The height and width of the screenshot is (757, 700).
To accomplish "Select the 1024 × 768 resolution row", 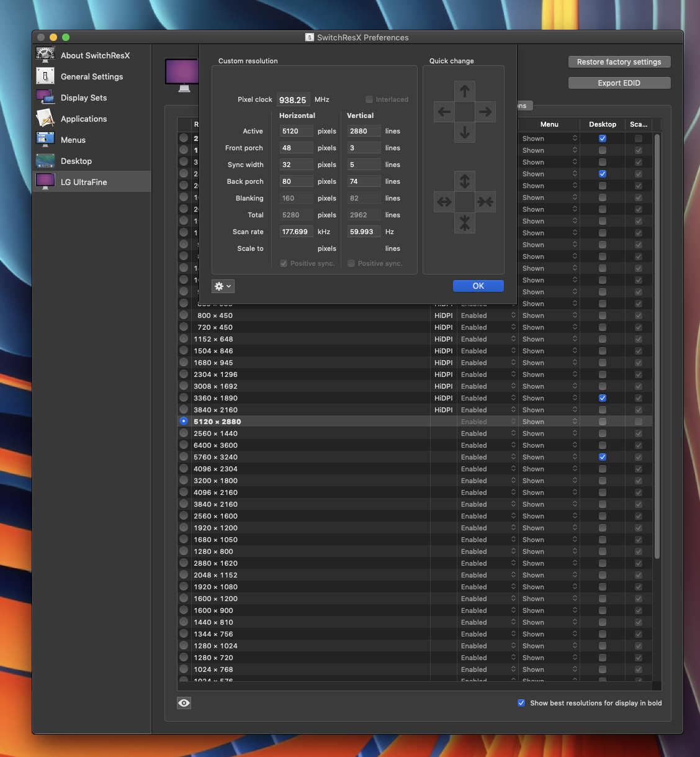I will (x=415, y=669).
